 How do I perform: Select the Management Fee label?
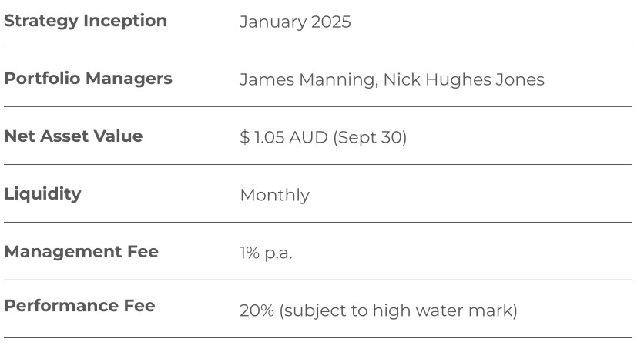81,252
